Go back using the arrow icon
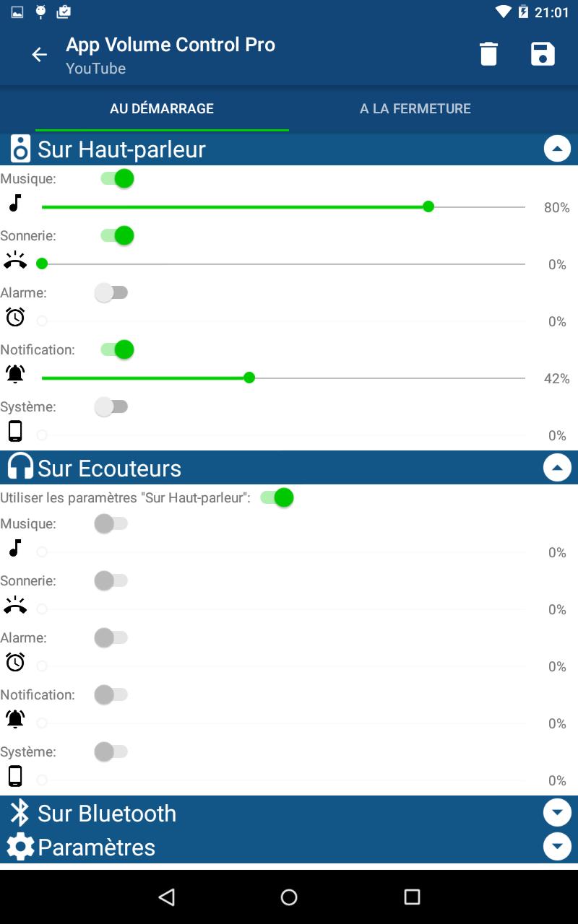The image size is (578, 924). point(39,55)
